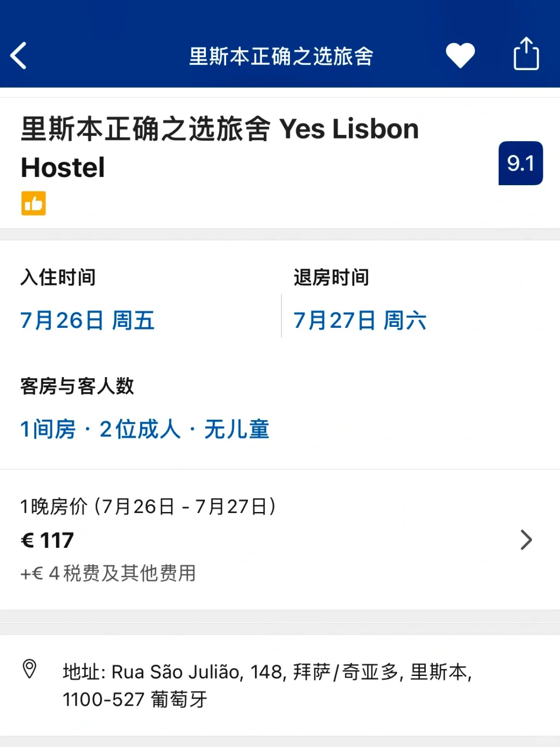Tap the 客房与客人数 section label
The width and height of the screenshot is (560, 747).
click(77, 386)
